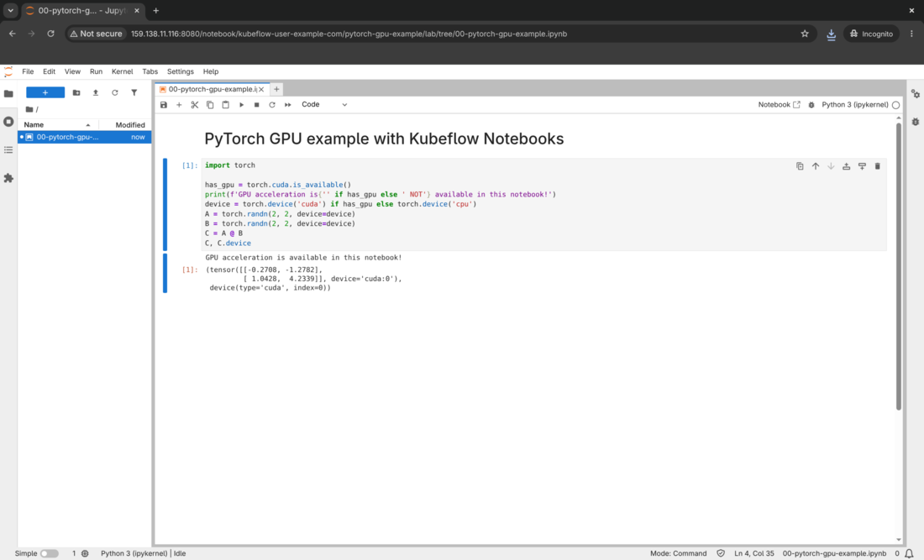Viewport: 924px width, 560px height.
Task: Reload the browser page
Action: pos(50,34)
